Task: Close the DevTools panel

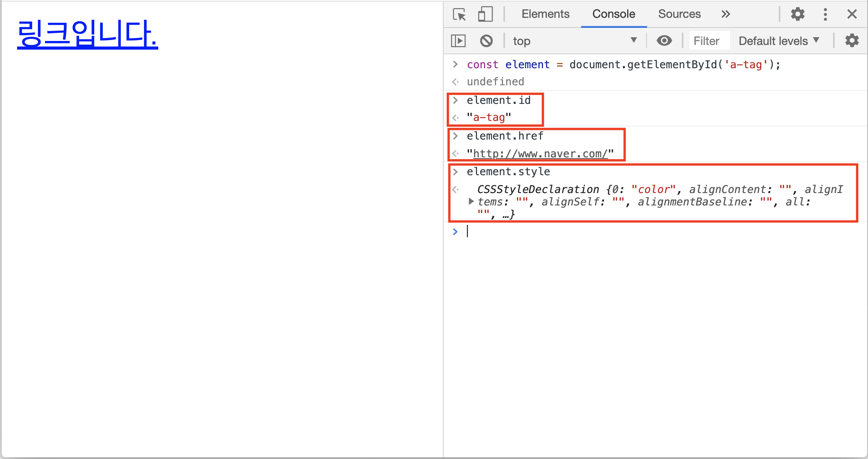Action: (852, 14)
